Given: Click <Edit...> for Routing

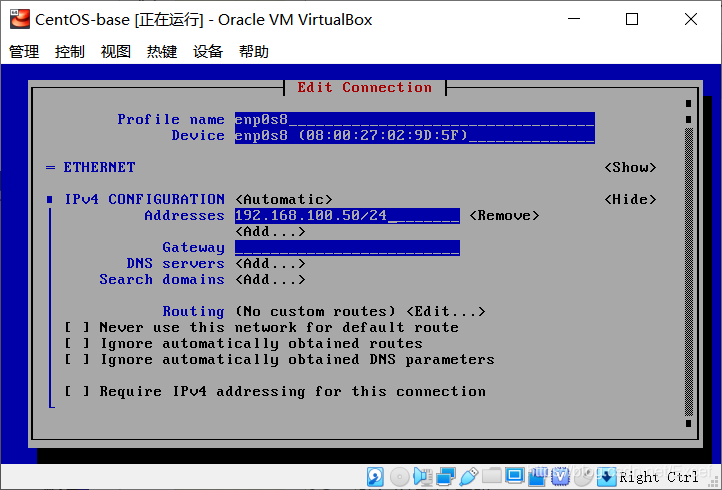Looking at the screenshot, I should [x=446, y=312].
